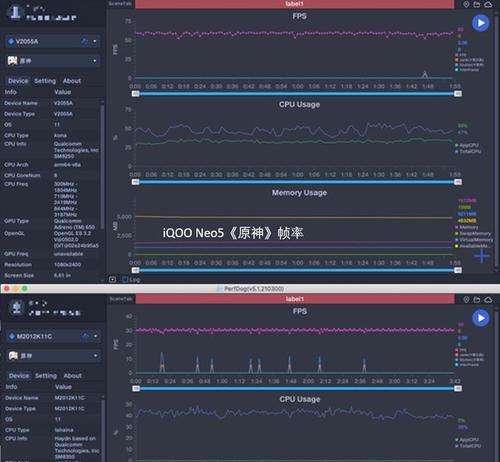
Task: Switch to About tab in top window
Action: 72,81
